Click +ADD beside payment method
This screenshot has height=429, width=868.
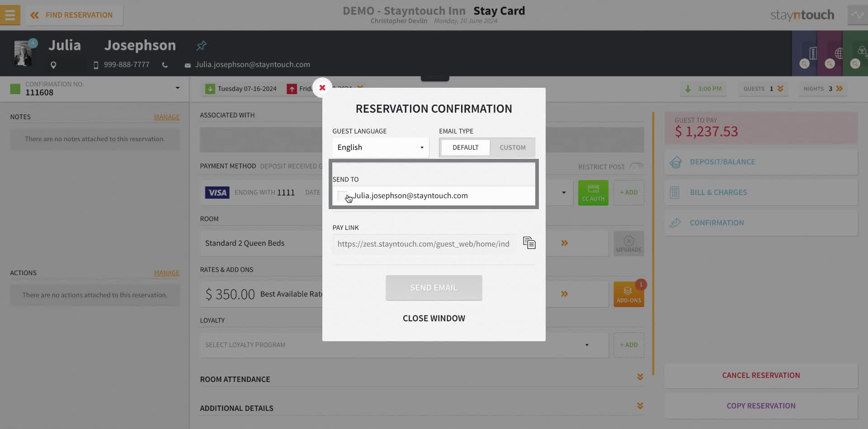pyautogui.click(x=629, y=193)
